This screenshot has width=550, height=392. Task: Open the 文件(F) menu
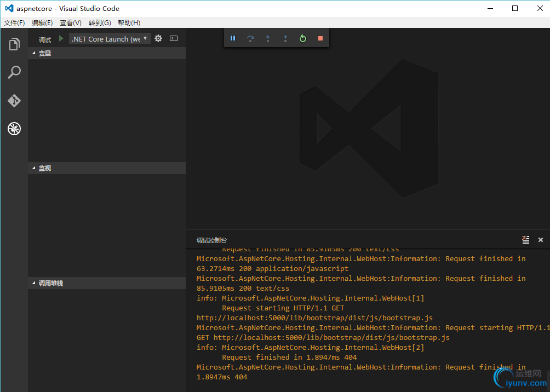[x=14, y=23]
